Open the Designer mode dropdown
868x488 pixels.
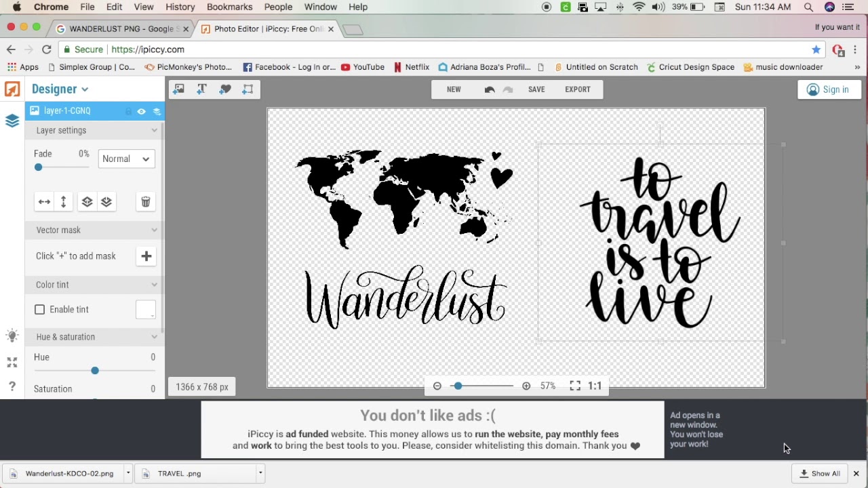(x=60, y=89)
